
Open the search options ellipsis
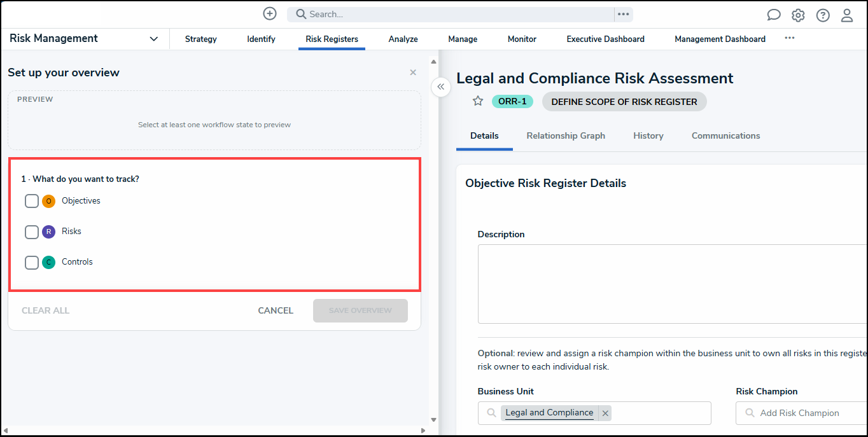pos(624,14)
